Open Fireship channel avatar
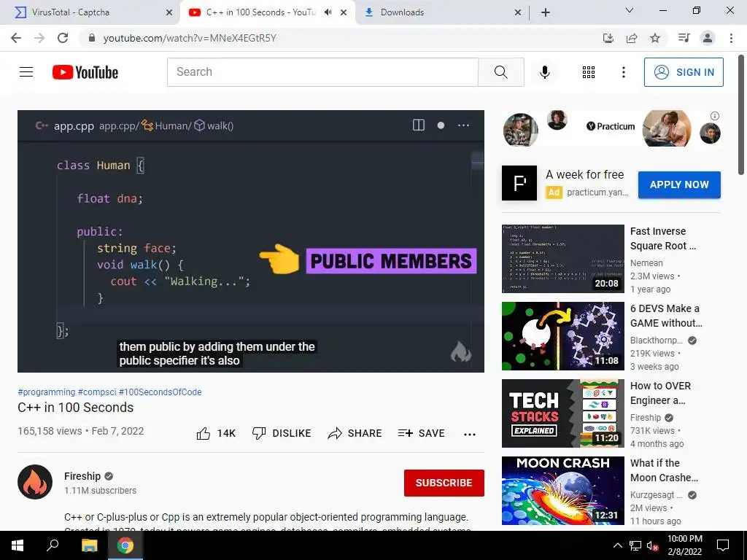This screenshot has height=560, width=747. tap(35, 482)
